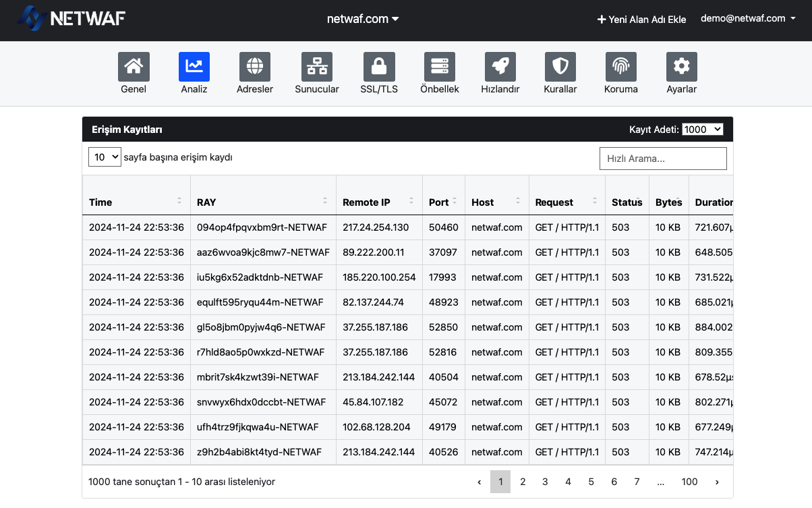The height and width of the screenshot is (508, 812).
Task: Sort by the Time column arrows
Action: [x=179, y=201]
